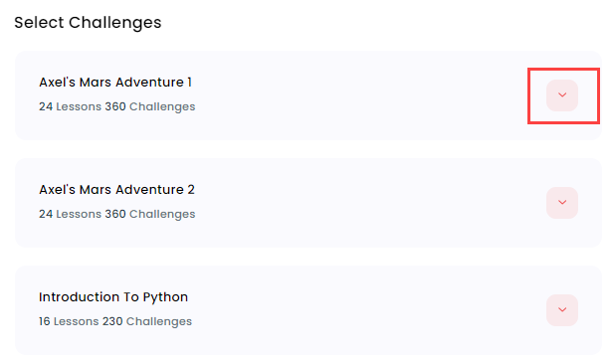Expand the Introduction To Python chevron
The image size is (614, 364).
coord(562,310)
